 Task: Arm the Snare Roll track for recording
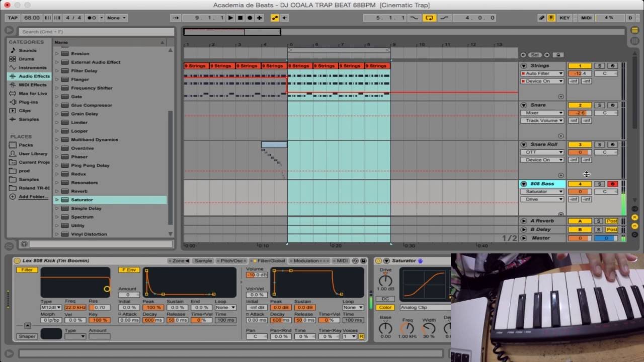(612, 145)
